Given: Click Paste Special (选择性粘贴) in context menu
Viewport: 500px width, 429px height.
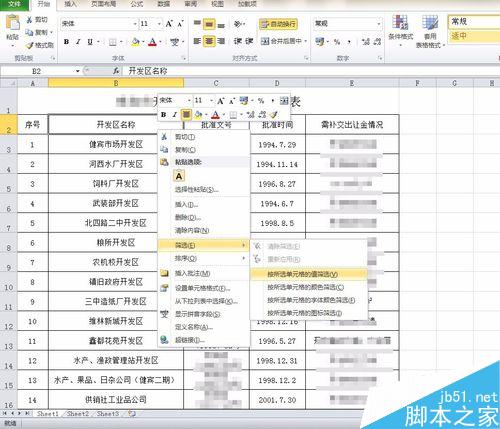Looking at the screenshot, I should coord(204,190).
